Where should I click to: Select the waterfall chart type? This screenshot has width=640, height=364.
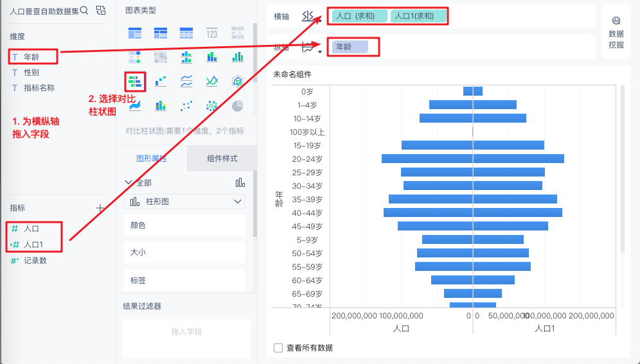(161, 82)
